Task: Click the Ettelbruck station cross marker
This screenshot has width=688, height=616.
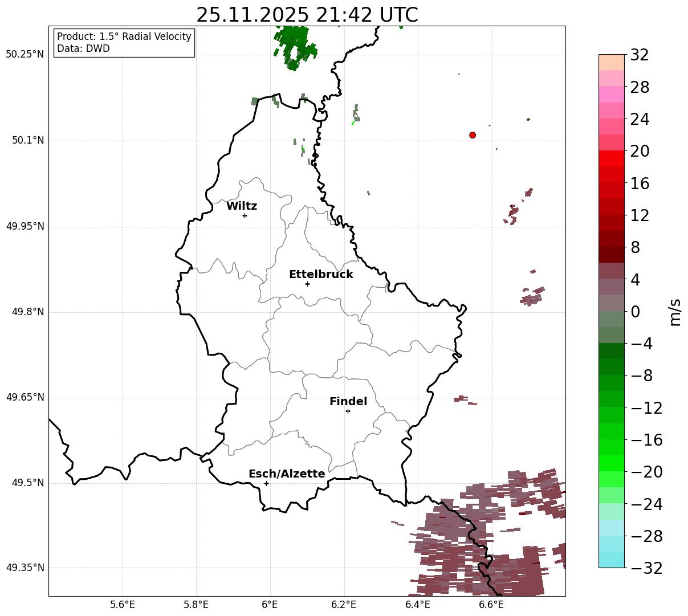Action: [307, 284]
